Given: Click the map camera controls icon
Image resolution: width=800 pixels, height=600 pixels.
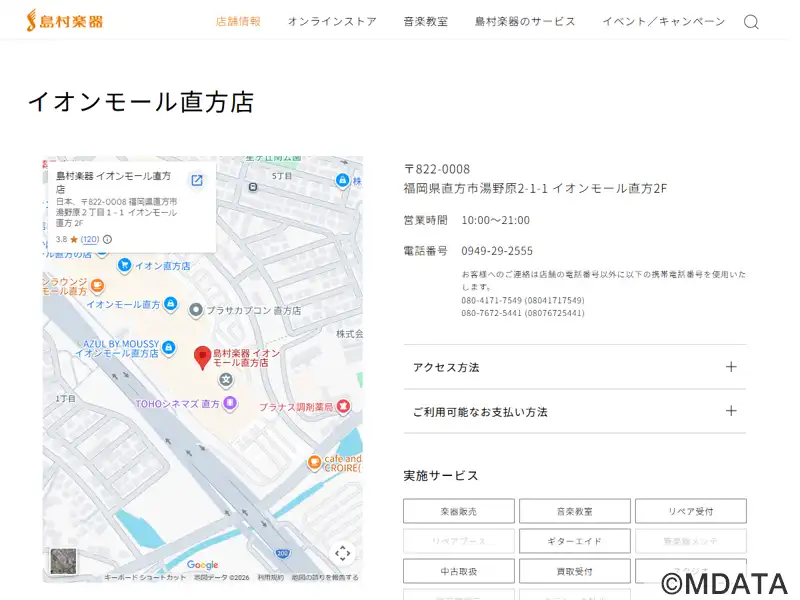Looking at the screenshot, I should pyautogui.click(x=342, y=553).
